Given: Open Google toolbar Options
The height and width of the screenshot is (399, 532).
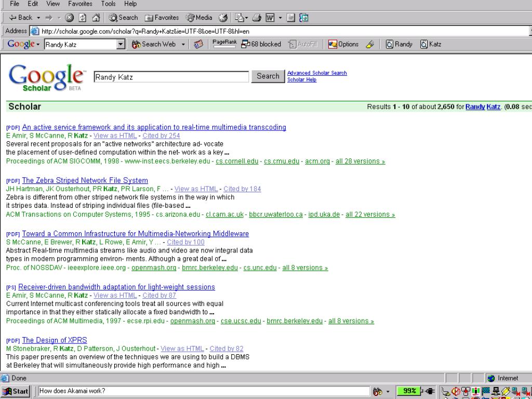Looking at the screenshot, I should pyautogui.click(x=343, y=44).
